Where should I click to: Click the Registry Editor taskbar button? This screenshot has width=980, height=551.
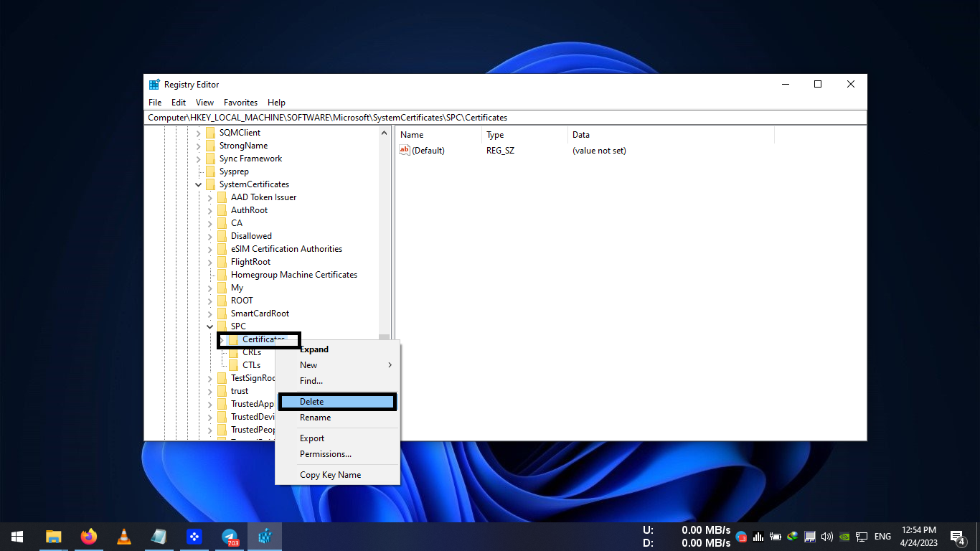(x=265, y=536)
